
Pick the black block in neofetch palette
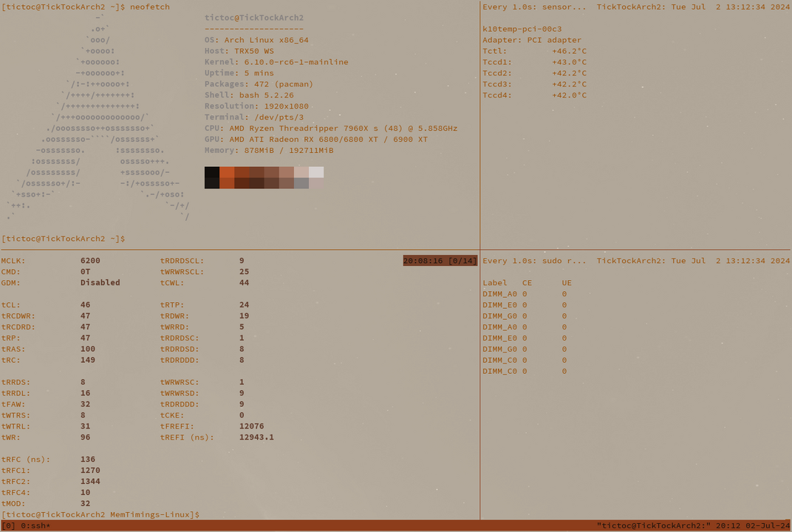212,172
